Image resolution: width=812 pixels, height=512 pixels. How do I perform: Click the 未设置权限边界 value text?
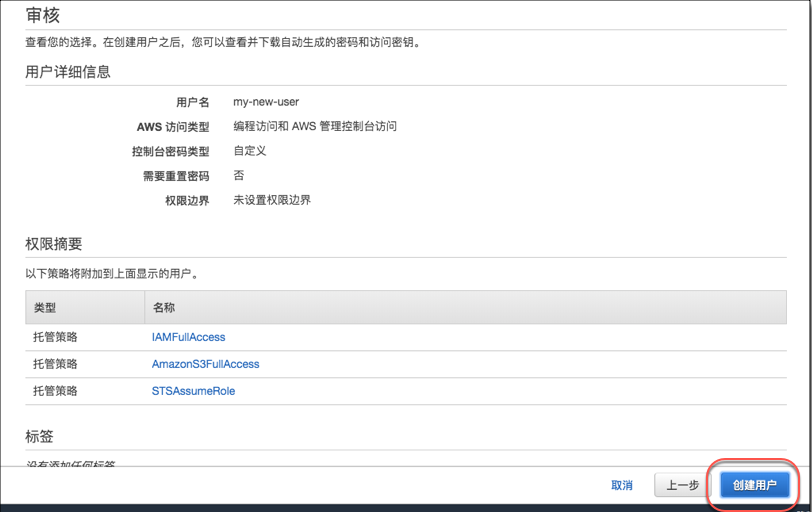pos(272,200)
